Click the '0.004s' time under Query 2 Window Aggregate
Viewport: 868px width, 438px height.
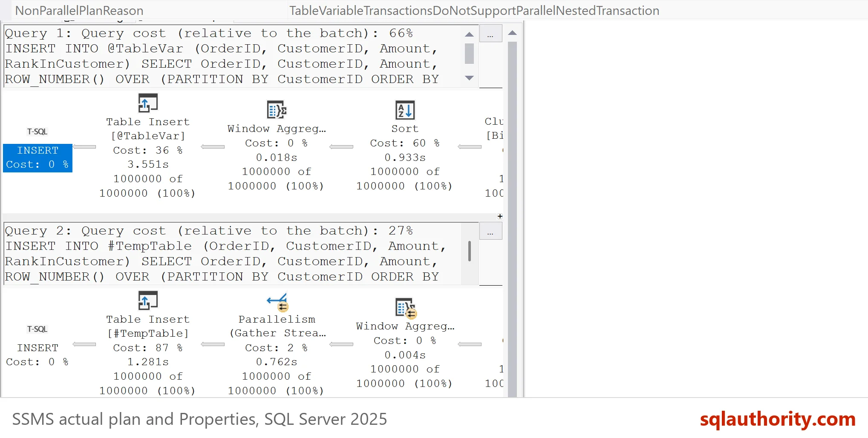coord(405,355)
